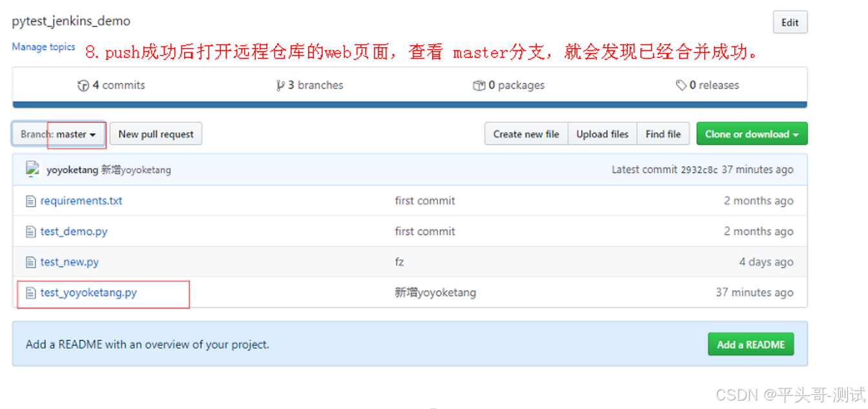Click the file icon beside test_demo.py
The image size is (868, 409).
click(x=31, y=231)
